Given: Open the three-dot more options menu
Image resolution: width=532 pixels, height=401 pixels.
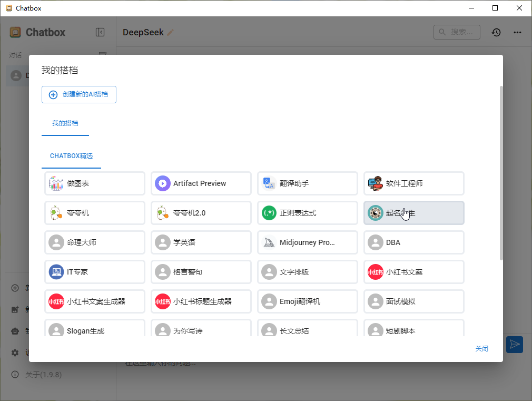Looking at the screenshot, I should tap(517, 32).
